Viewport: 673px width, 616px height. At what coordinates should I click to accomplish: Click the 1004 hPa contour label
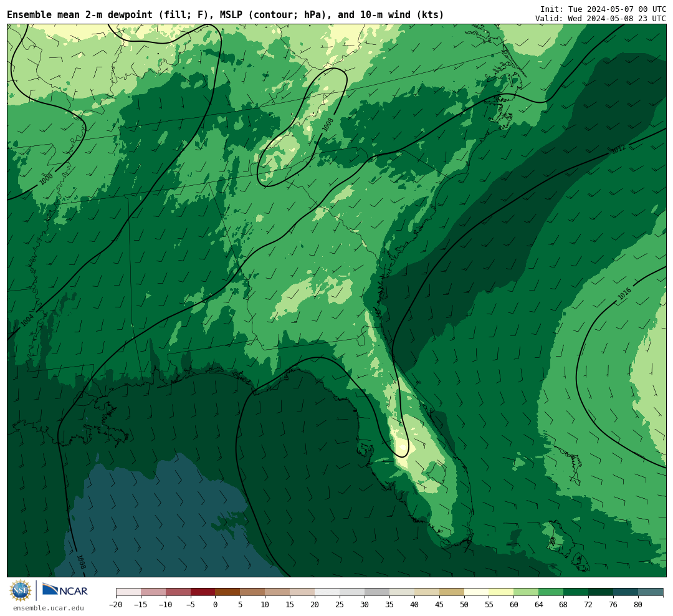click(27, 320)
